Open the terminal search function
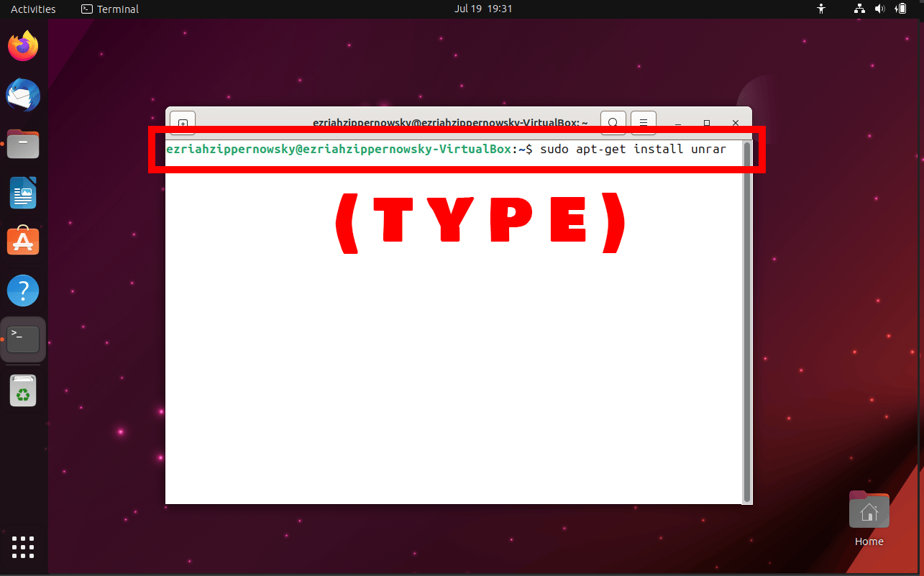The image size is (924, 576). tap(613, 122)
